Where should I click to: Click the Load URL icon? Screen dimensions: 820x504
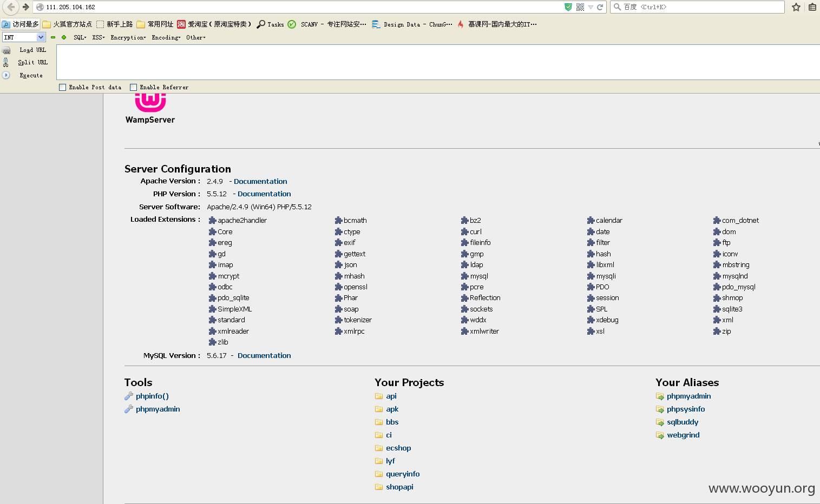[6, 50]
